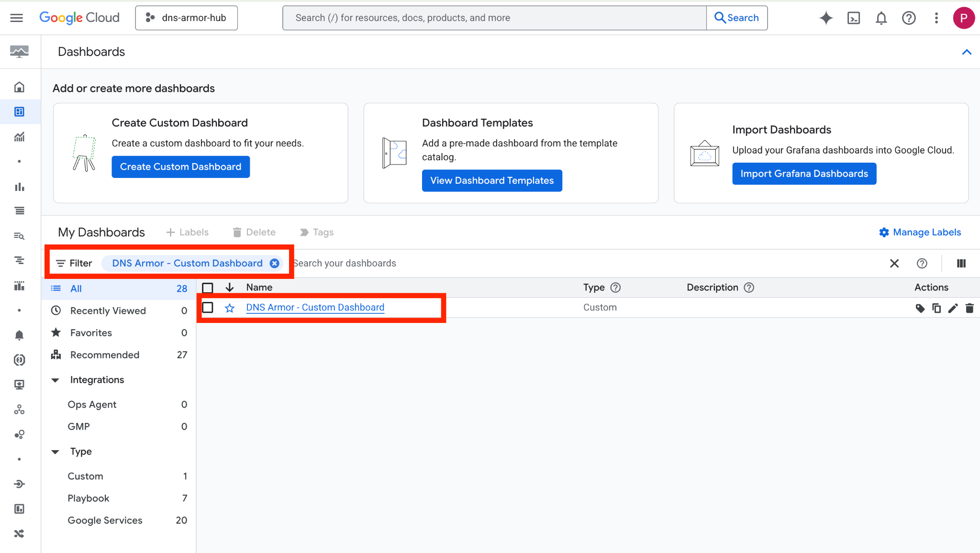Open DNS Armor - Custom Dashboard link

pyautogui.click(x=315, y=307)
